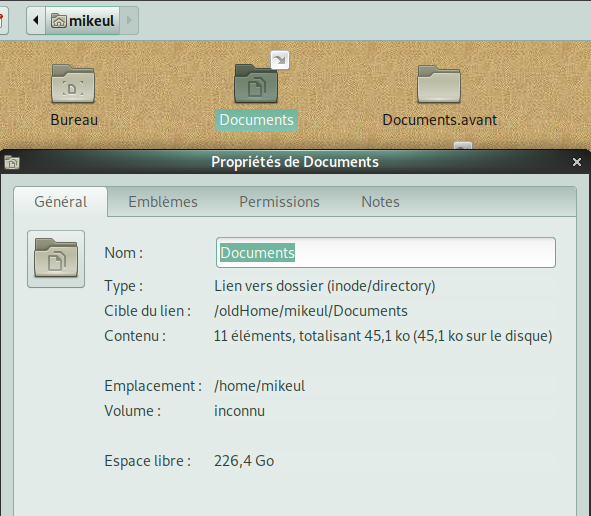This screenshot has width=591, height=516.
Task: Close the Propriétés de Documents dialog
Action: [577, 162]
